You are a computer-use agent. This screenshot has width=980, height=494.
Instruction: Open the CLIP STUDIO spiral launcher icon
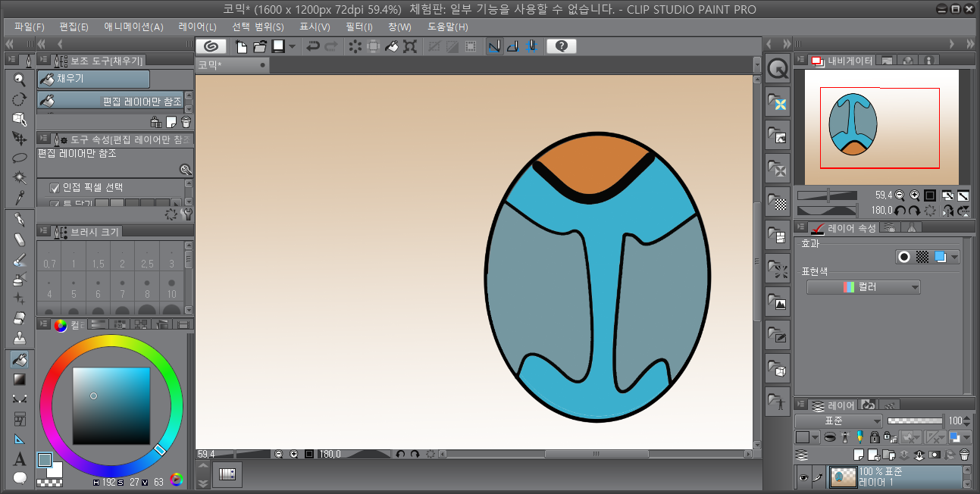(x=211, y=47)
